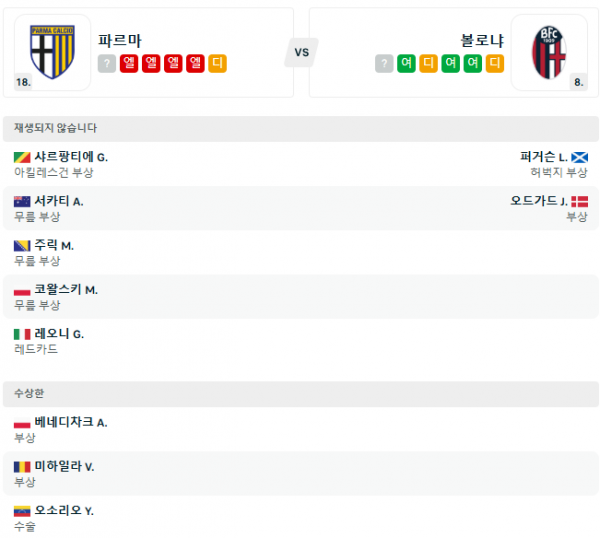Select the 재생되지 않습니다 section header
600x538 pixels.
[56, 128]
